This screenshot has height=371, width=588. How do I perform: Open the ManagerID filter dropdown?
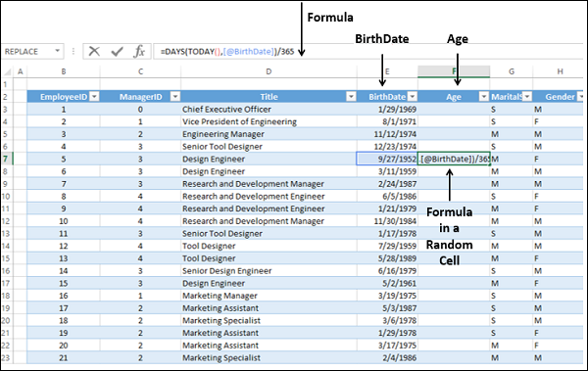click(x=174, y=97)
